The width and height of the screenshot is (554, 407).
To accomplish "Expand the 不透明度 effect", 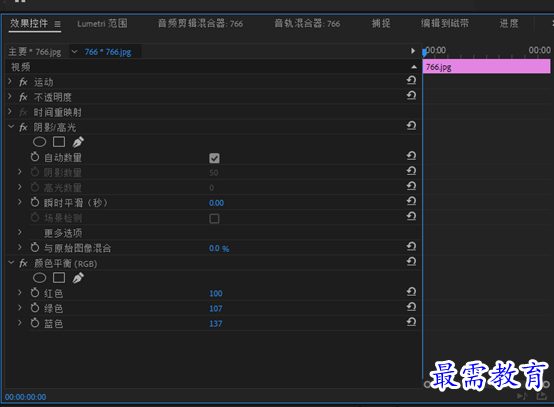I will click(x=10, y=96).
